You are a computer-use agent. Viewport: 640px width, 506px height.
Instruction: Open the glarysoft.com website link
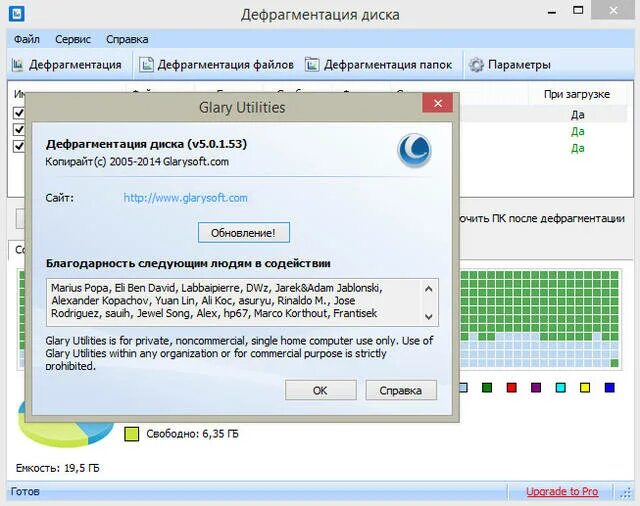click(185, 198)
